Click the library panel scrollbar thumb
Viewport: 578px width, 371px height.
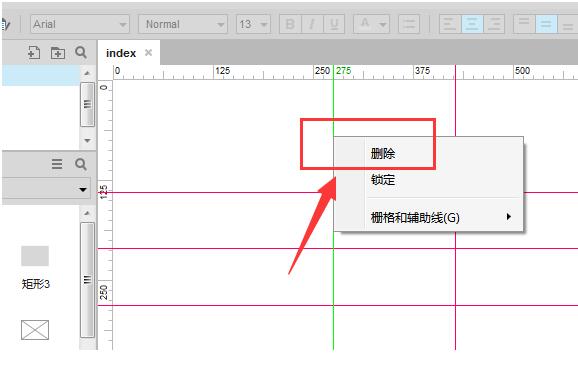tap(87, 280)
